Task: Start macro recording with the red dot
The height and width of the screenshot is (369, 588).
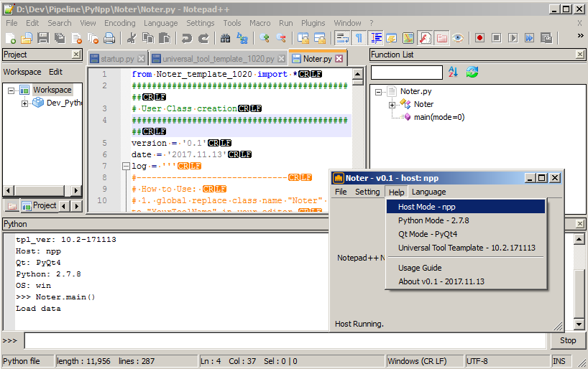Action: point(479,38)
